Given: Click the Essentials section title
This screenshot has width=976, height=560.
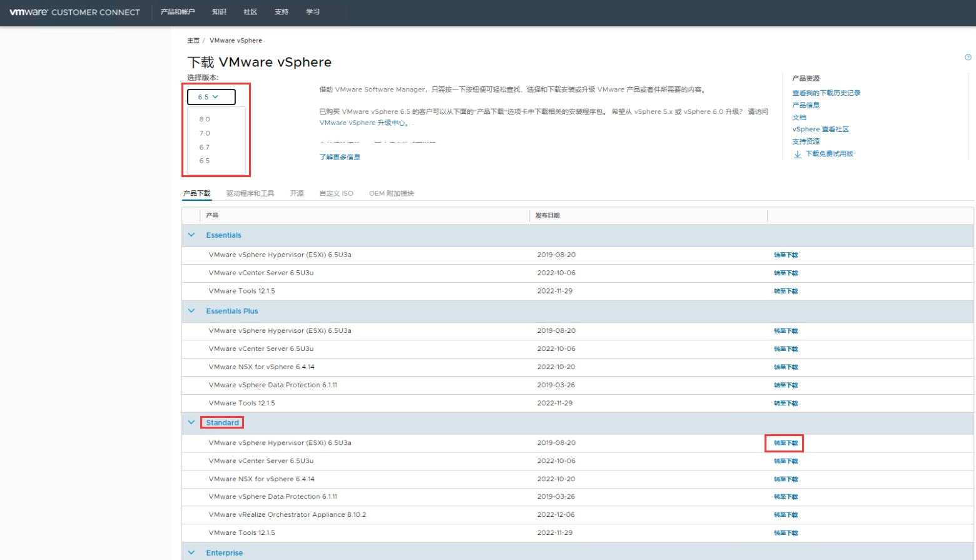Looking at the screenshot, I should tap(223, 235).
